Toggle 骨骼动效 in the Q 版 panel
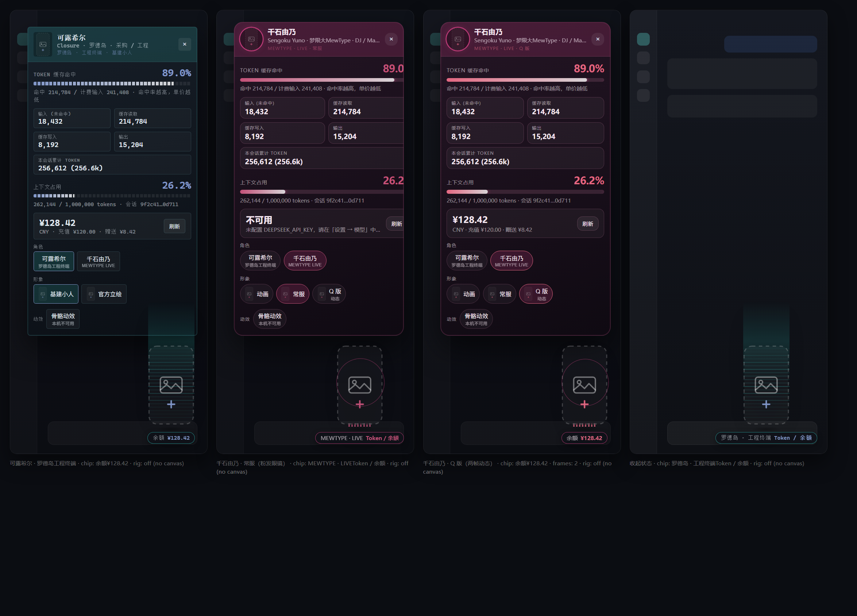 click(x=476, y=319)
